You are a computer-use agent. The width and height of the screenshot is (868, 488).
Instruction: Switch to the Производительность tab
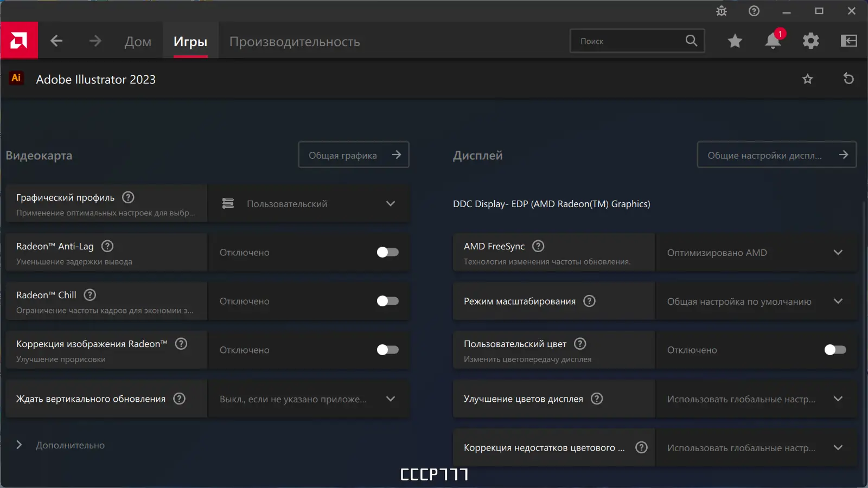[295, 41]
